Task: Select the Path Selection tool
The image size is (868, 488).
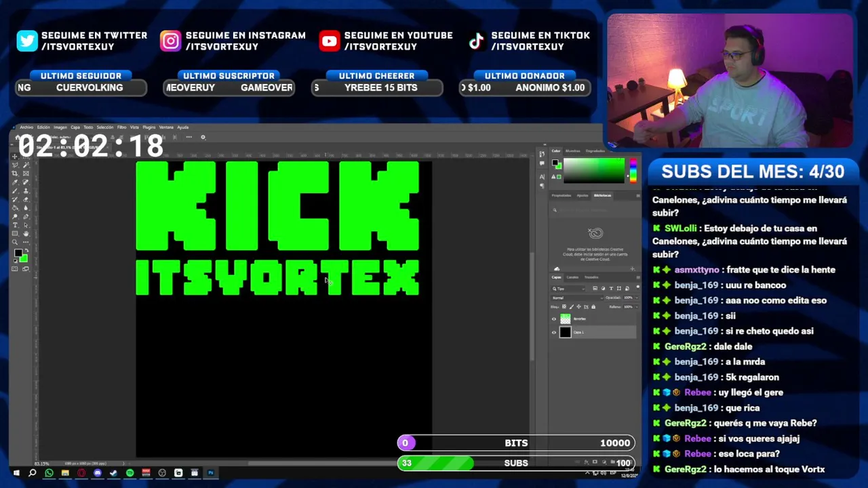Action: coord(26,225)
